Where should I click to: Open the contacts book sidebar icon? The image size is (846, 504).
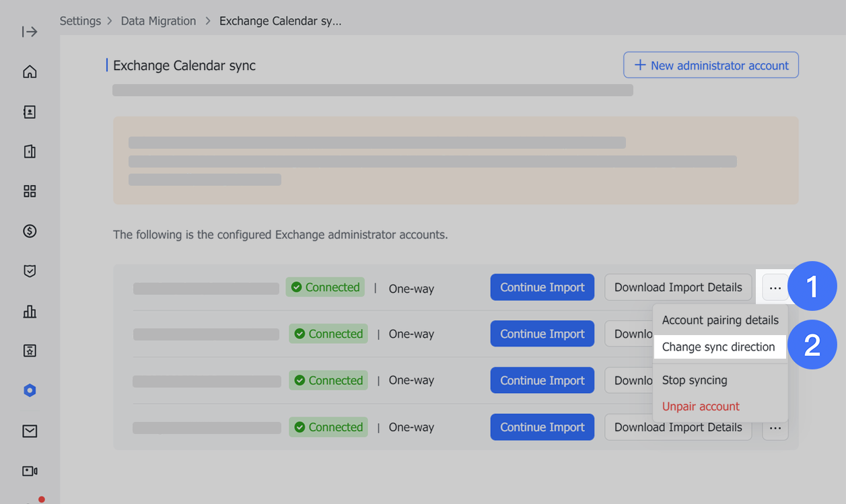pyautogui.click(x=30, y=112)
